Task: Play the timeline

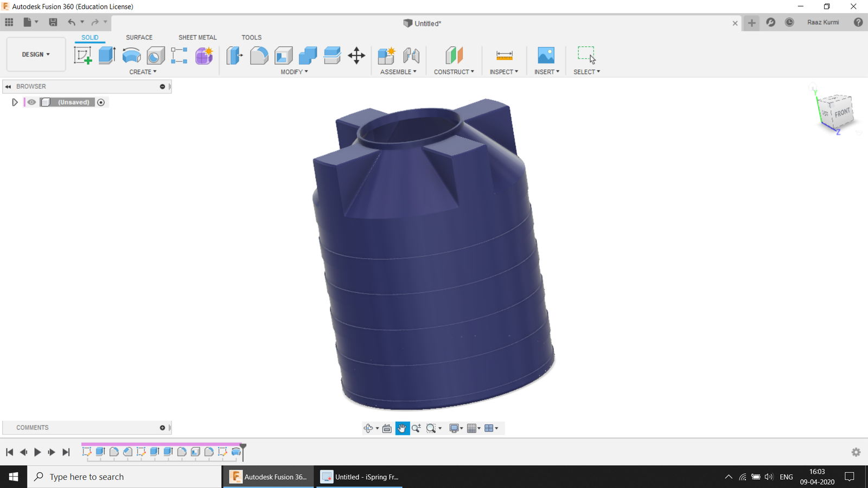Action: pyautogui.click(x=37, y=452)
